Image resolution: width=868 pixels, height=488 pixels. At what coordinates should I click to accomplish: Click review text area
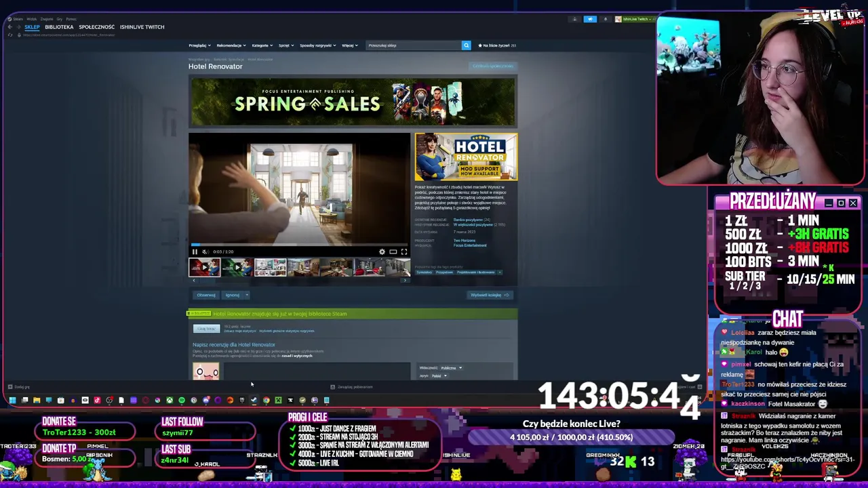[317, 371]
